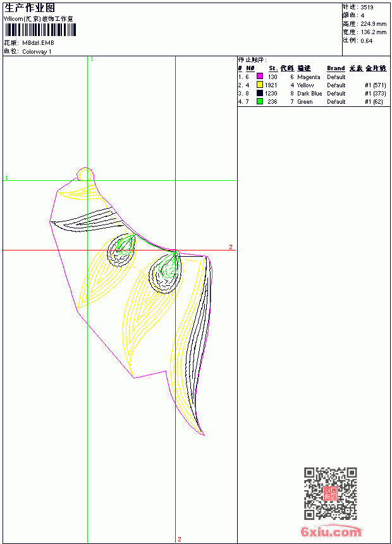Click the green marker 1 label at top

pos(92,59)
